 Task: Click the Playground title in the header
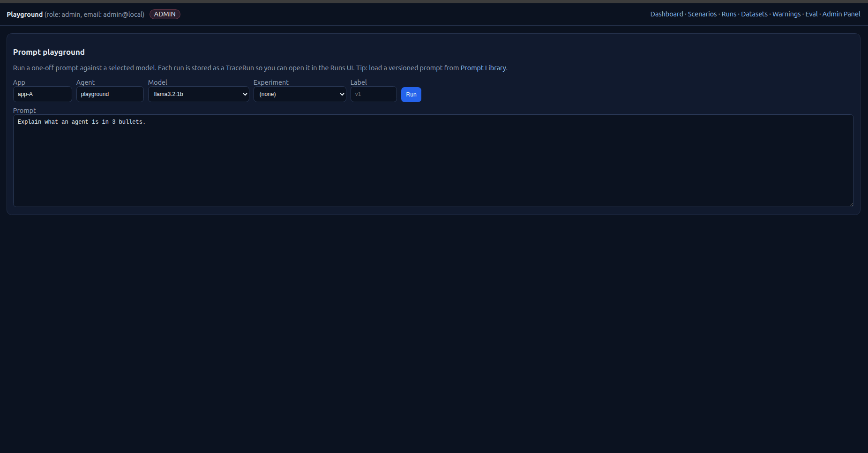[24, 15]
